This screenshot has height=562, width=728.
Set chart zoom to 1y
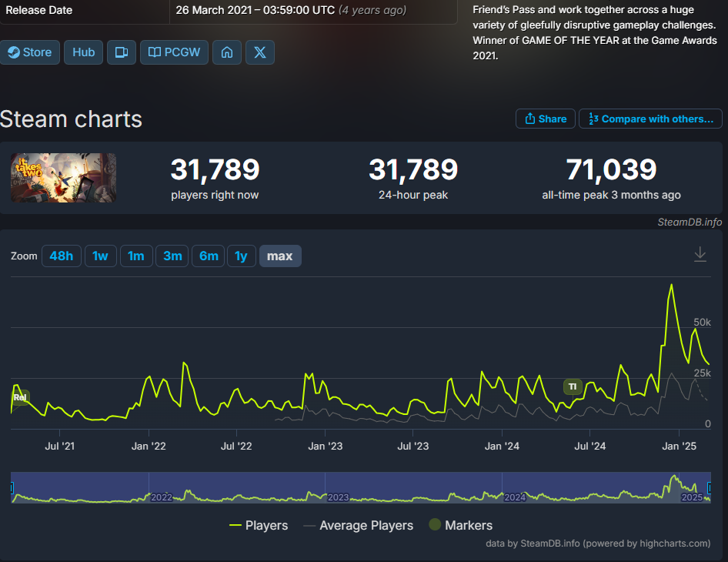point(241,256)
